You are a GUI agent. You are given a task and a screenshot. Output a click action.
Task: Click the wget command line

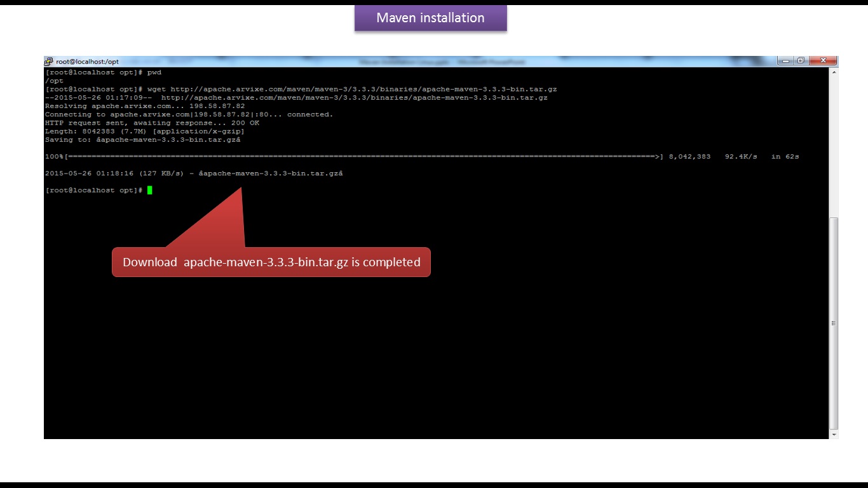tap(301, 90)
